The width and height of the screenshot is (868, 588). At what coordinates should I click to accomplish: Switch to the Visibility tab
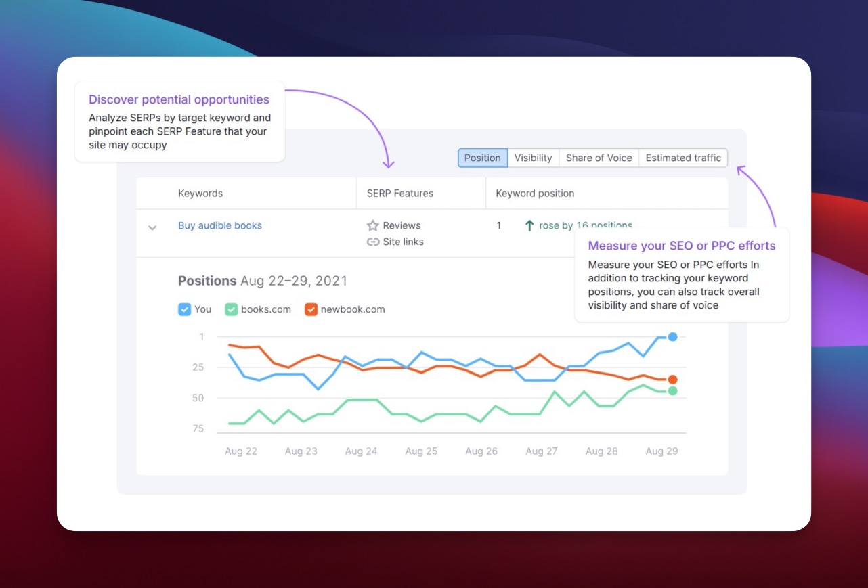coord(533,158)
